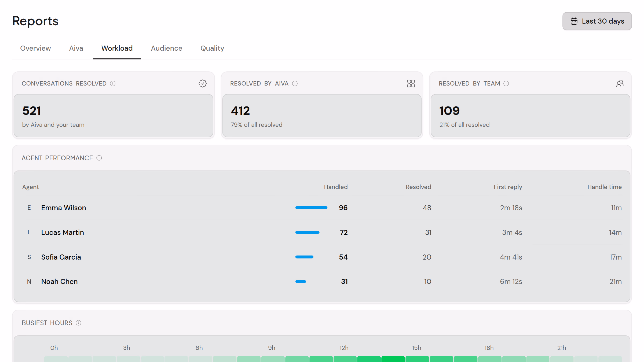Click Noah Chen's handled progress bar
The image size is (644, 362).
coord(301,282)
